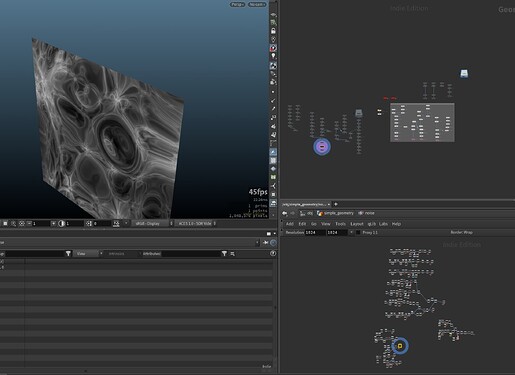Screen dimensions: 515x375
Task: Open the Tools menu in network editor
Action: (x=340, y=224)
